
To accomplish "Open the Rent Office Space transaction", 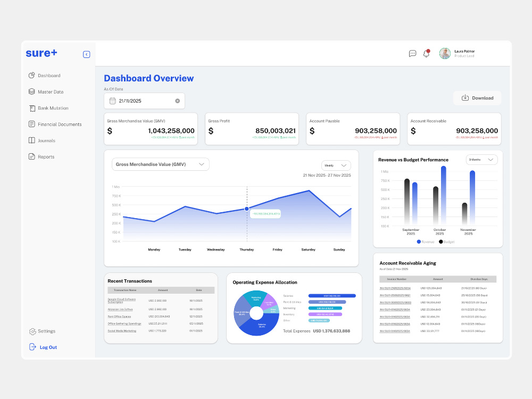I will [119, 316].
